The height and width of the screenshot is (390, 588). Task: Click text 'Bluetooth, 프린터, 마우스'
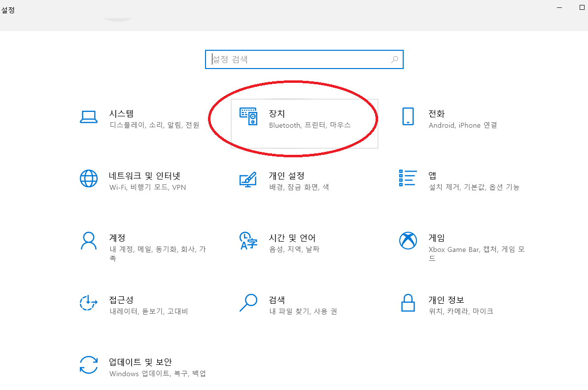310,125
